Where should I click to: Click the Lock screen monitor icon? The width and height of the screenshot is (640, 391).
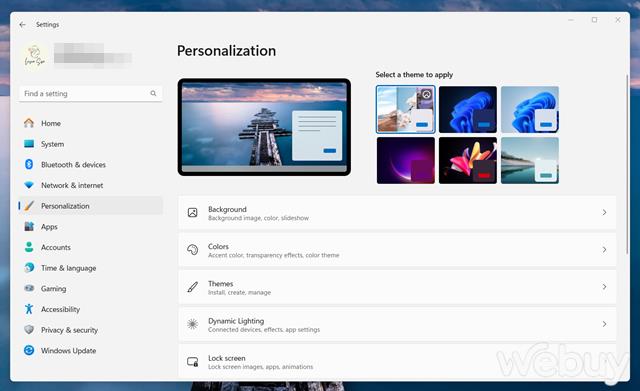tap(192, 362)
